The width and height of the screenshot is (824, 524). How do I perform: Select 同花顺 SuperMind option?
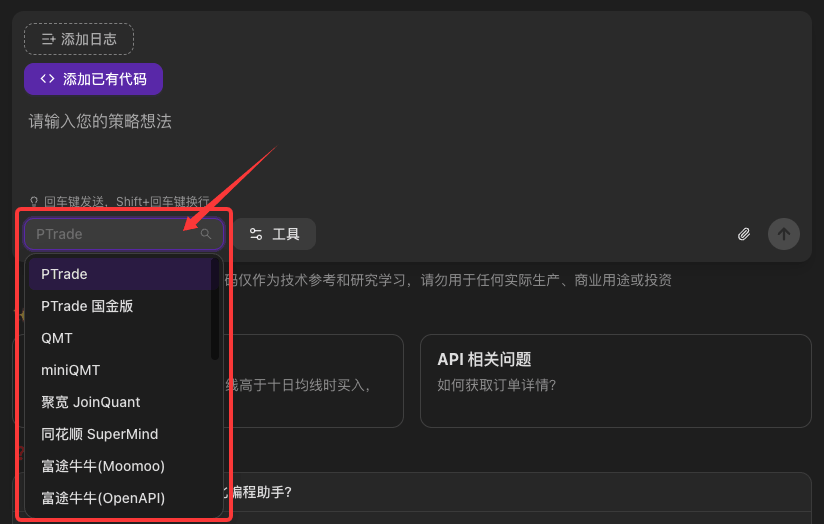click(x=121, y=434)
